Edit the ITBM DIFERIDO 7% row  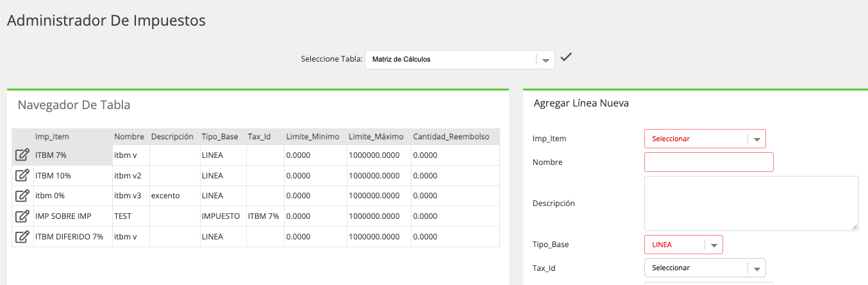point(22,237)
